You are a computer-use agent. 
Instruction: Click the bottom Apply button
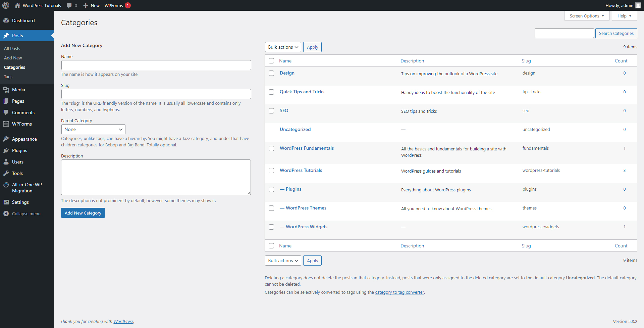pos(312,261)
